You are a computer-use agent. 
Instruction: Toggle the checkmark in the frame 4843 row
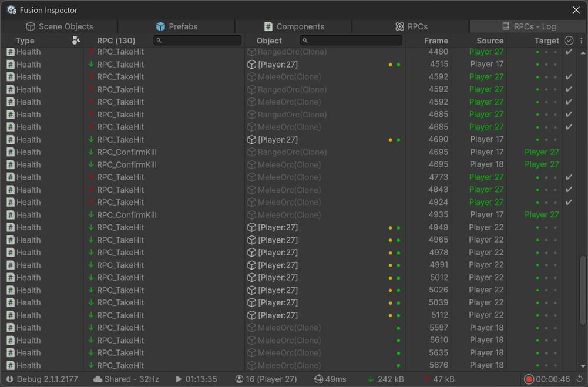tap(569, 189)
